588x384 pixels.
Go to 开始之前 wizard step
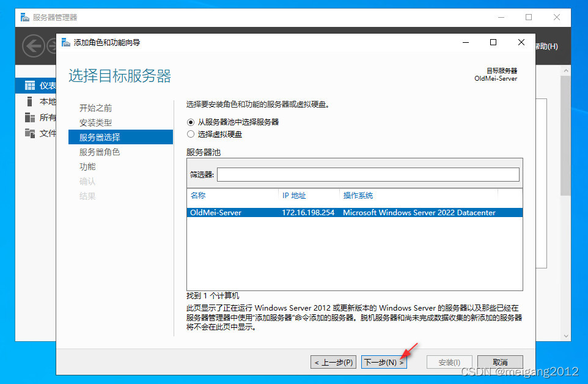click(95, 108)
